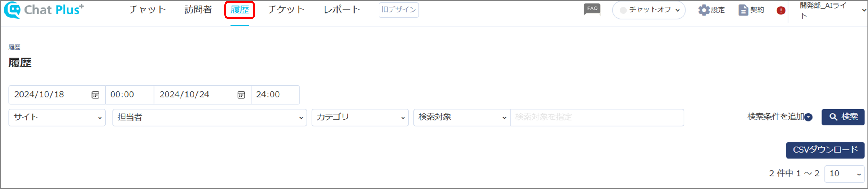
Task: Click the red exclamation alert icon
Action: click(x=781, y=10)
